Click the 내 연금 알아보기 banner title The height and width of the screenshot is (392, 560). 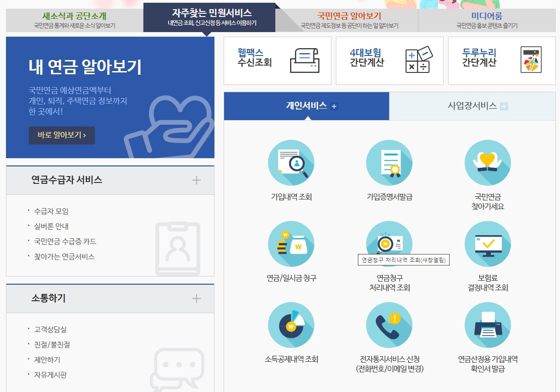[x=85, y=67]
